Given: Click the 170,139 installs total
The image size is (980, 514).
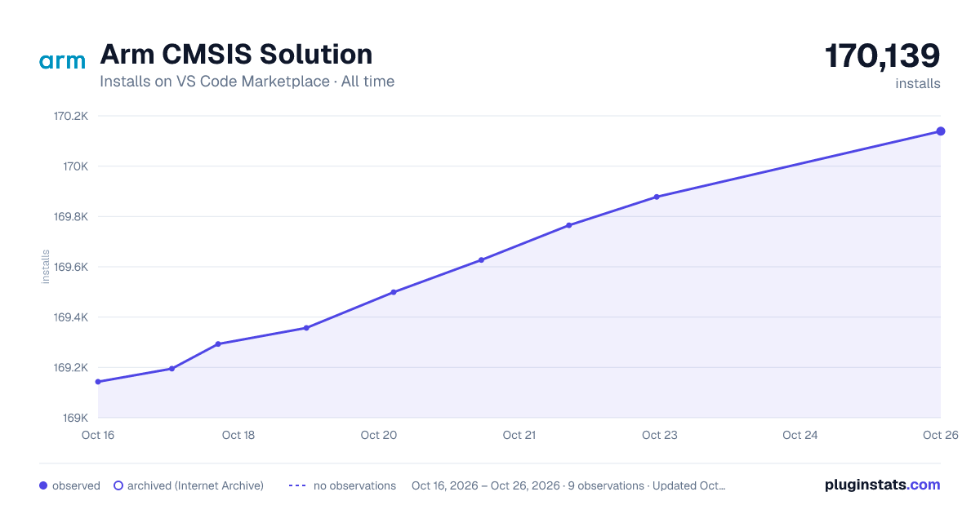Looking at the screenshot, I should [882, 56].
